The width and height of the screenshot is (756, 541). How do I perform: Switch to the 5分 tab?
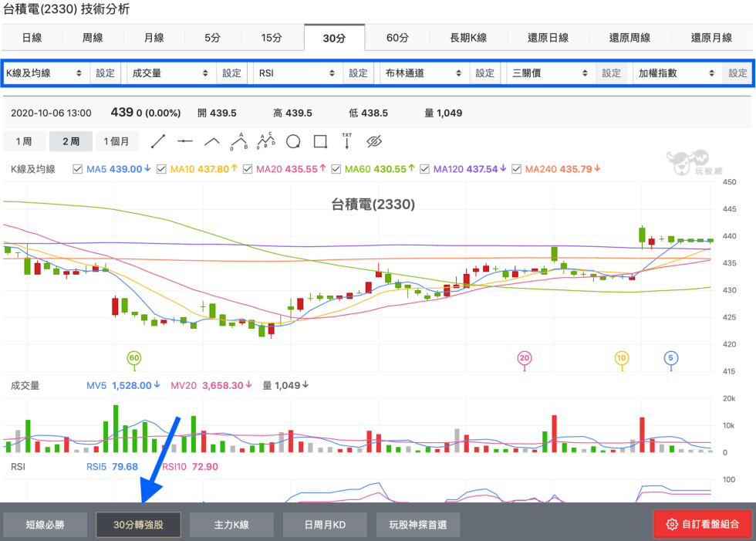[213, 38]
